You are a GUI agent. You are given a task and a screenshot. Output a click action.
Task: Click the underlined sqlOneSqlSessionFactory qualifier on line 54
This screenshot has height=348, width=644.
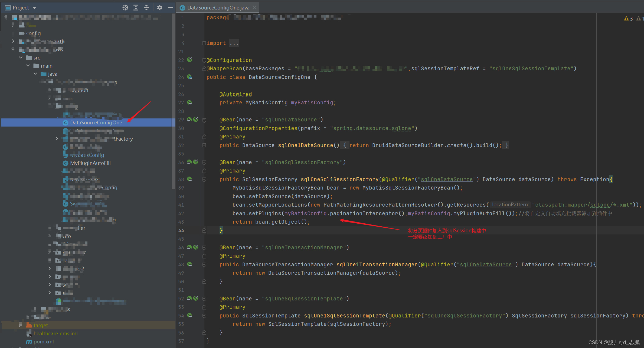[x=465, y=316]
